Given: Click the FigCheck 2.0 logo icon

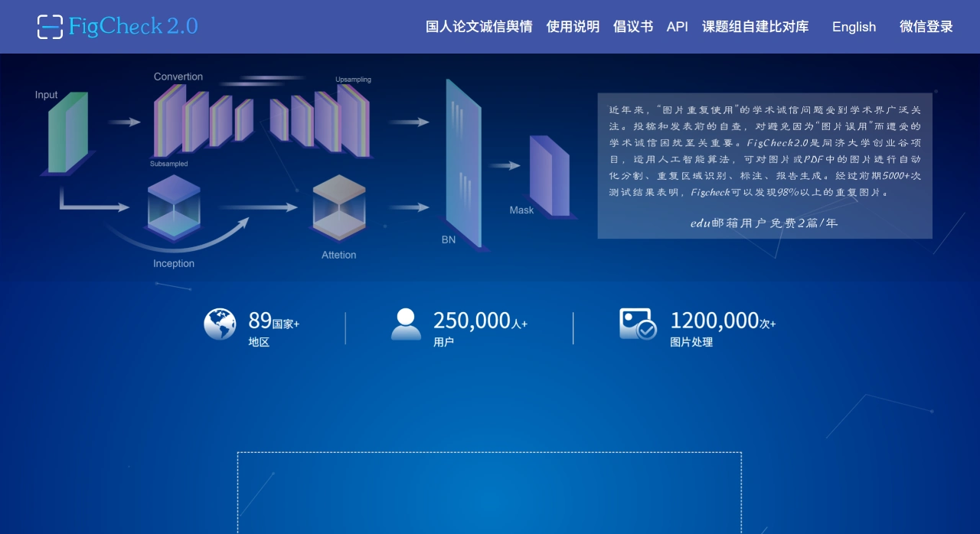Looking at the screenshot, I should click(47, 27).
